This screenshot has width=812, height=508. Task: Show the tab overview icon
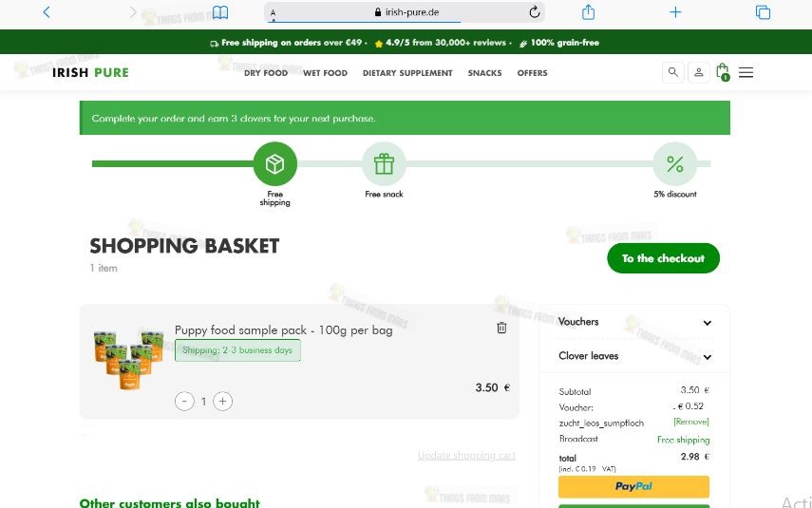point(763,12)
